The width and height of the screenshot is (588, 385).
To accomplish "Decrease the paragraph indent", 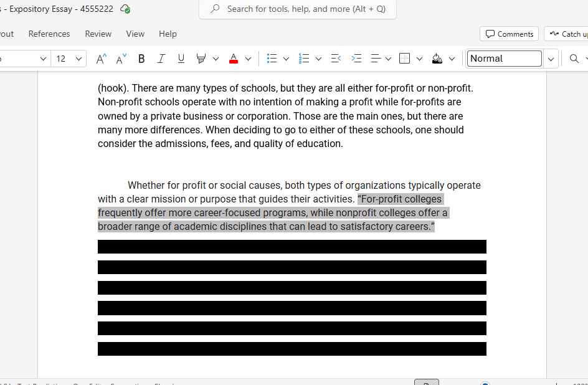I will (x=336, y=59).
